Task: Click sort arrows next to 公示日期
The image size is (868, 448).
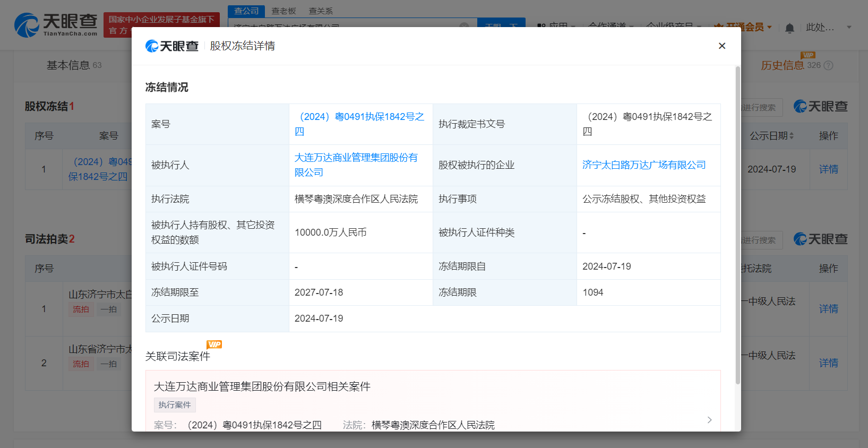Action: [792, 136]
